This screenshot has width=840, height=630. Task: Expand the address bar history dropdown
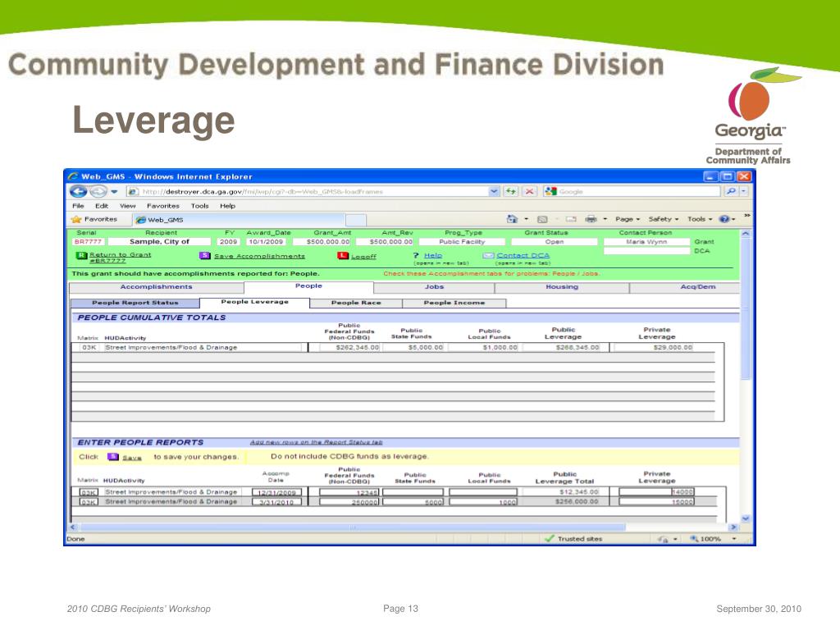click(494, 191)
